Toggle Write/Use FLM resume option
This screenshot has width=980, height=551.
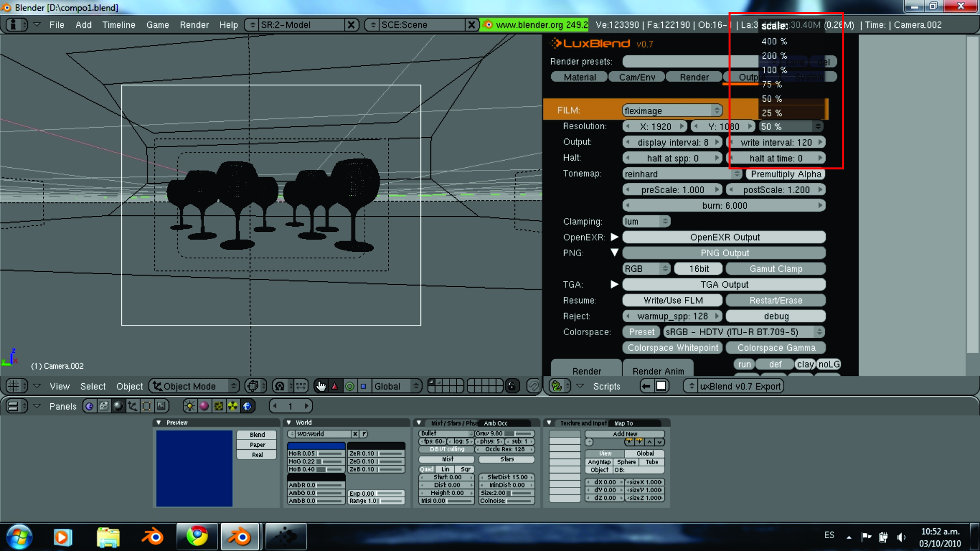(673, 301)
